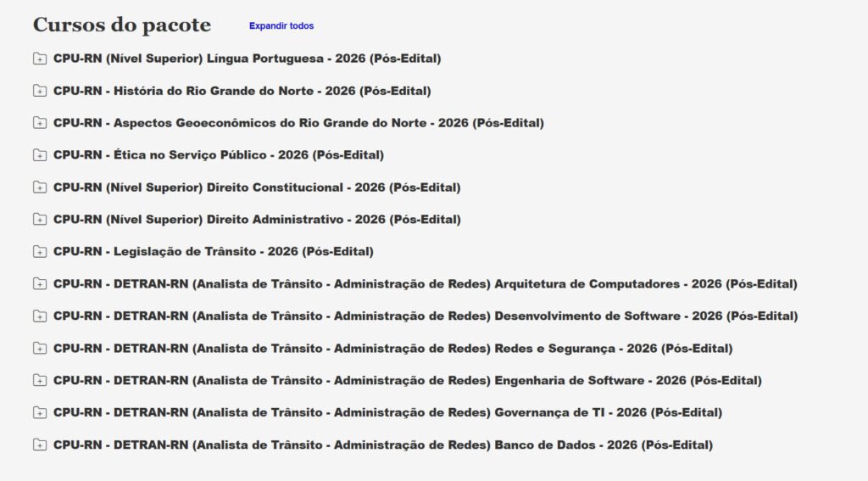This screenshot has height=481, width=868.
Task: Click folder icon for História do Rio Grande do Norte
Action: 40,91
